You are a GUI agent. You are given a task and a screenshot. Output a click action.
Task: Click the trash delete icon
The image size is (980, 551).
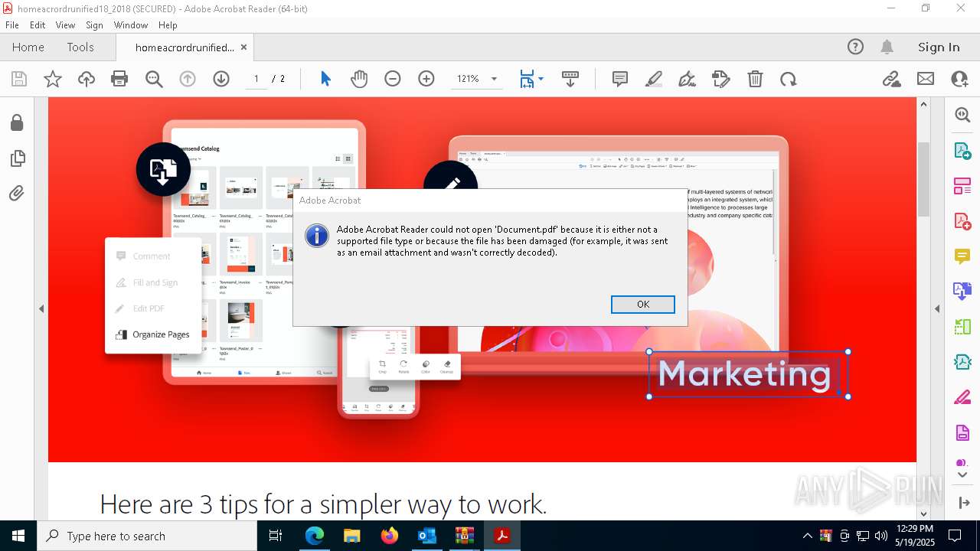coord(755,79)
